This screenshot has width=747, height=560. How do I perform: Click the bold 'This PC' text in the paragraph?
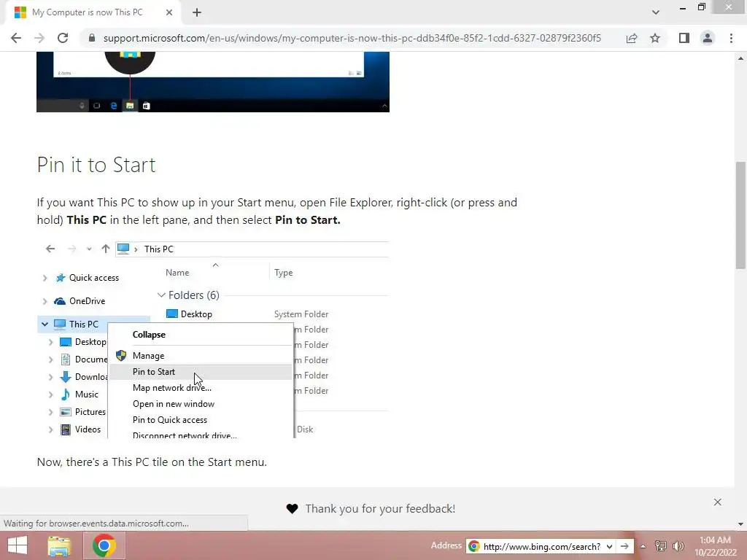coord(86,220)
